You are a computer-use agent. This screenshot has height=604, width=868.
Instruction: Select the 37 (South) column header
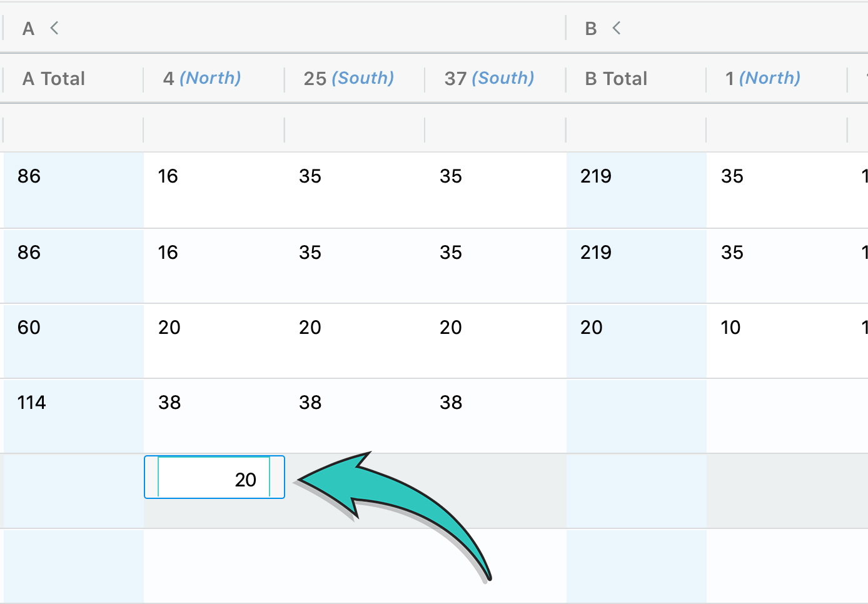[489, 79]
